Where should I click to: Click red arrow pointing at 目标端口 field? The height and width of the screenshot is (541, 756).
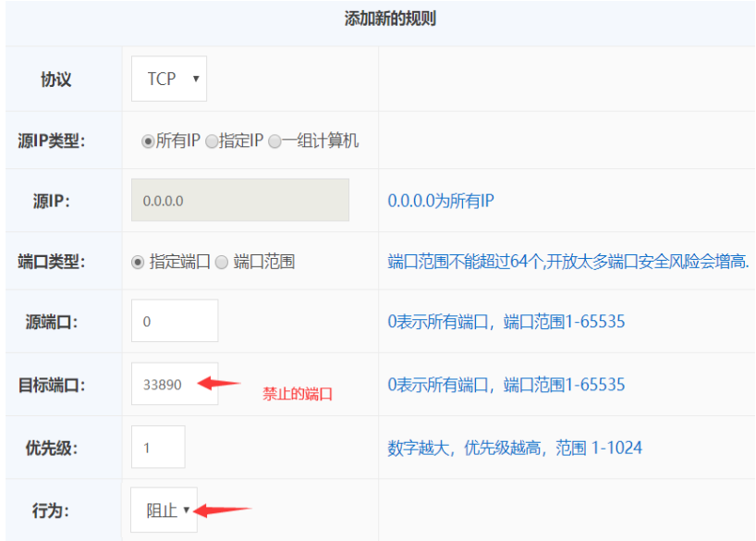point(220,382)
